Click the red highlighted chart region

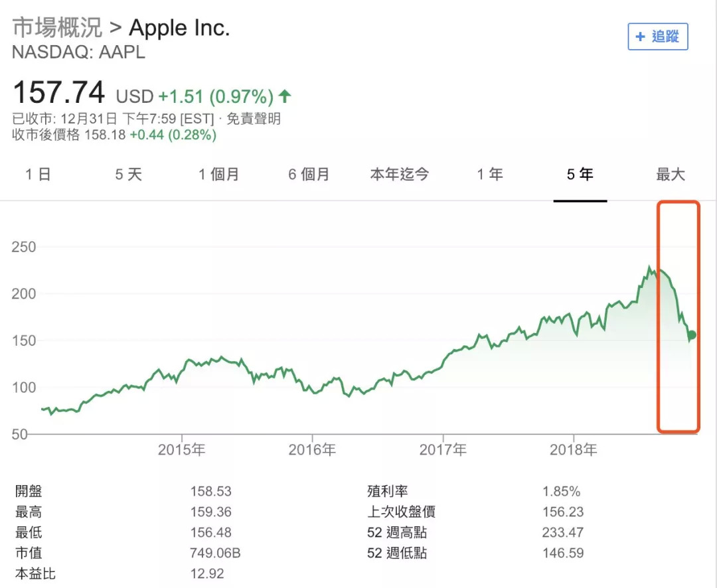pos(678,317)
